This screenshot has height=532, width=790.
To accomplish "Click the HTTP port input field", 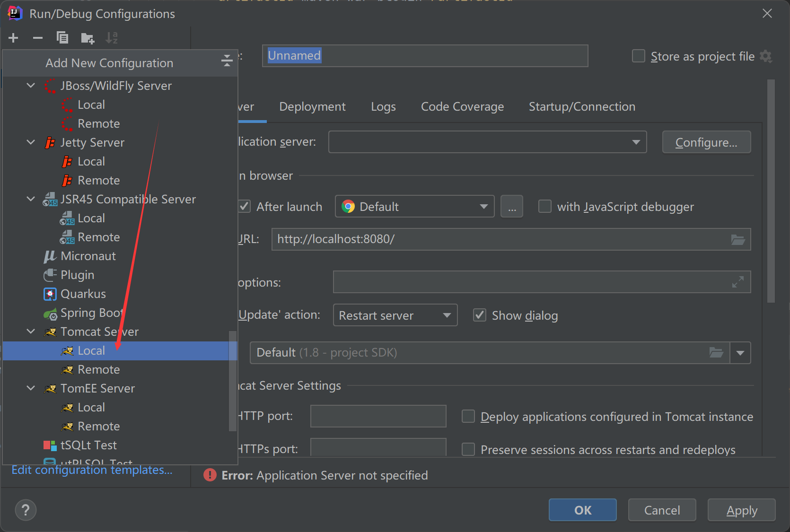I will (x=378, y=416).
